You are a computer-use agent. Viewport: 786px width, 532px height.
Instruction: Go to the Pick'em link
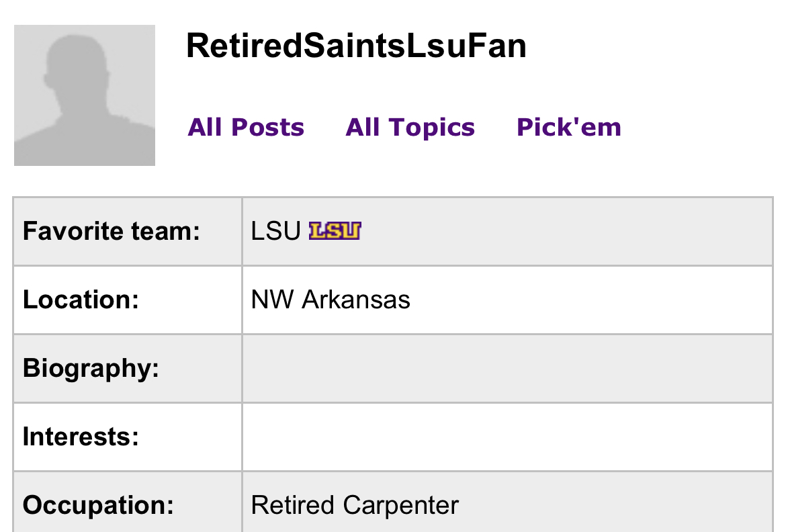568,127
